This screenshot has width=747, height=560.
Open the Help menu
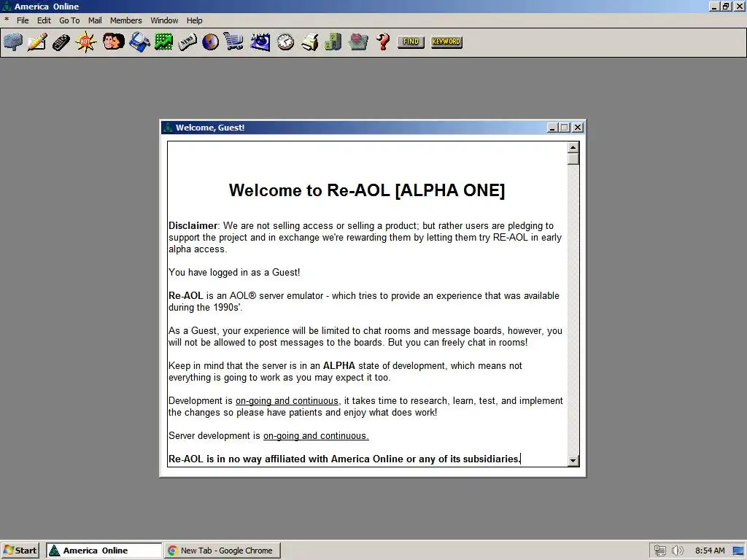point(194,20)
